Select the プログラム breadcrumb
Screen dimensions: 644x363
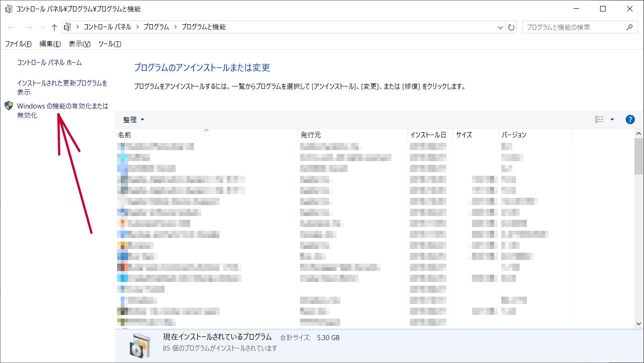pyautogui.click(x=156, y=27)
